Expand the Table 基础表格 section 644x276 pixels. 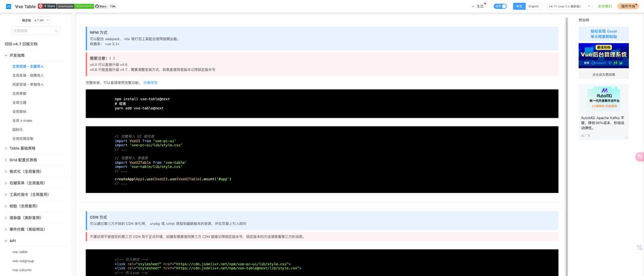[x=22, y=148]
